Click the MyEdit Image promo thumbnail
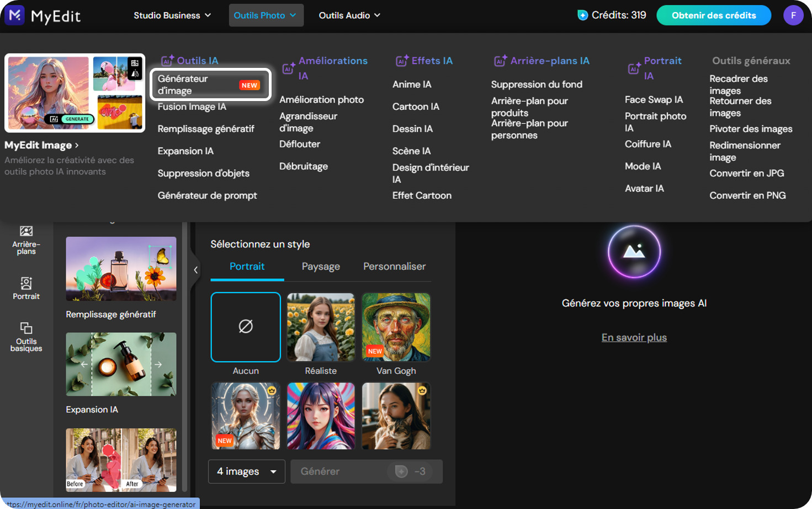 click(75, 93)
